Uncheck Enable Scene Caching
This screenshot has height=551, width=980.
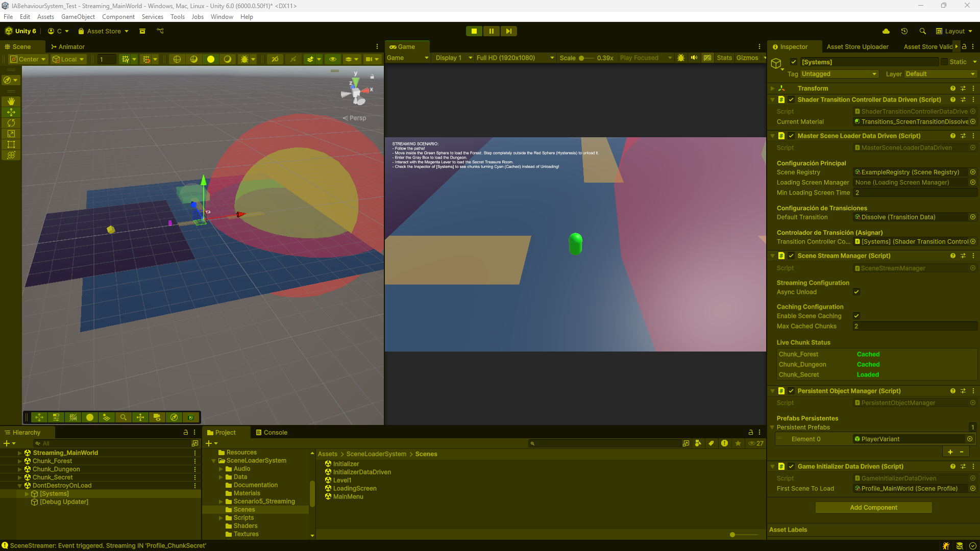coord(856,316)
